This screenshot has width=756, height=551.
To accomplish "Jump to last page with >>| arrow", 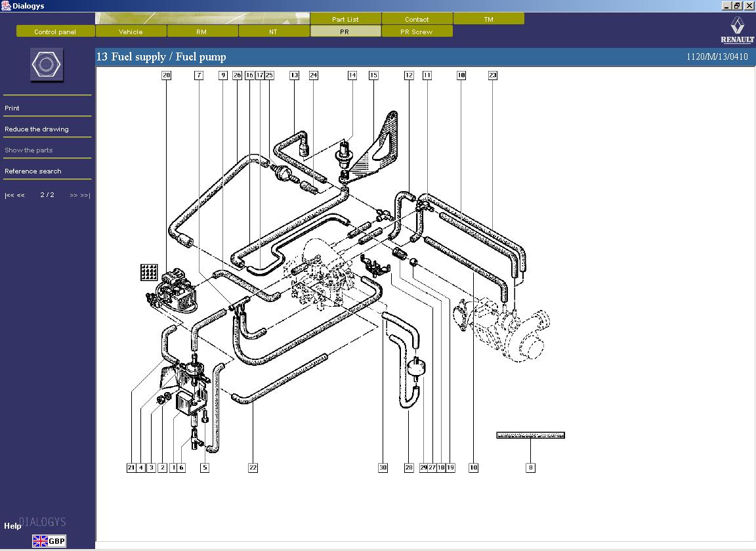I will (85, 196).
